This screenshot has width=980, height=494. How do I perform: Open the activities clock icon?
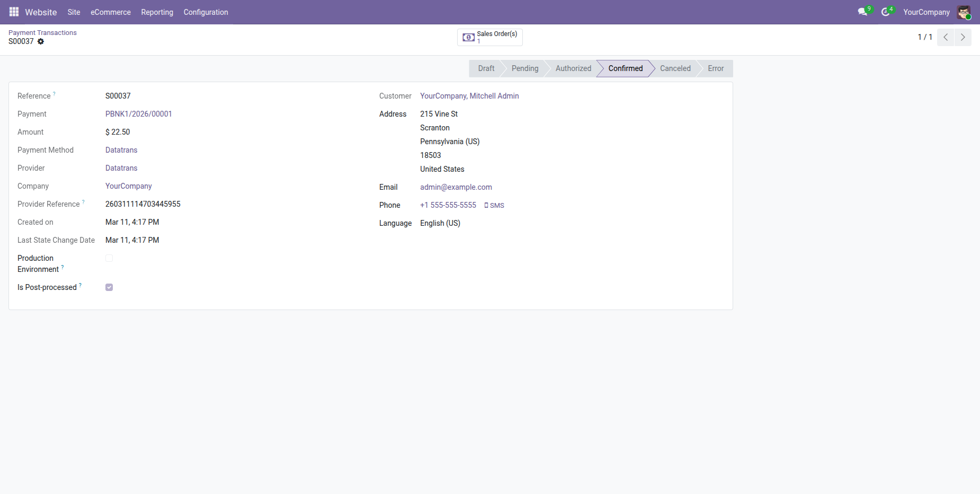pos(885,12)
